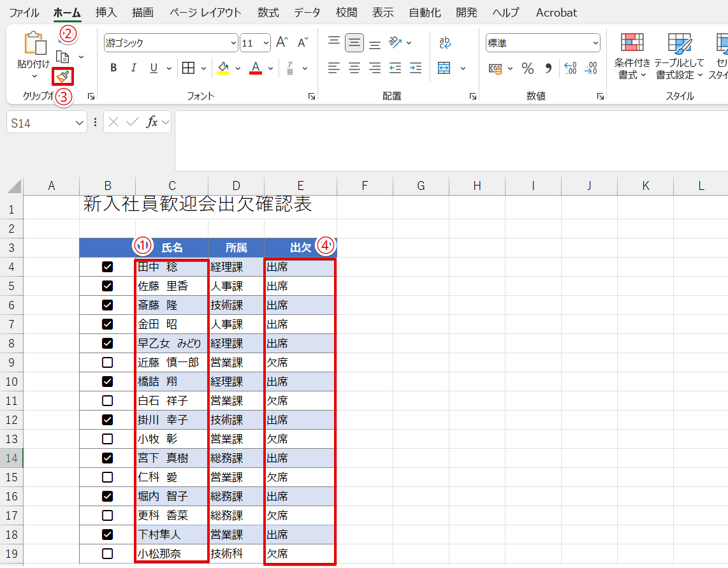This screenshot has width=728, height=568.
Task: Apply the yellow fill color swatch
Action: [x=223, y=68]
